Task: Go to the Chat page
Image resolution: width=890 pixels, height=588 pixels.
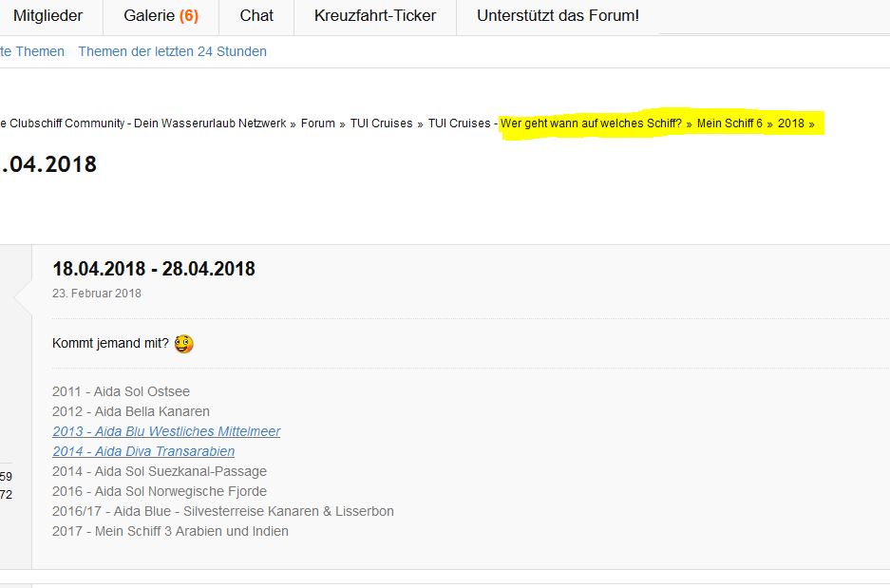Action: (256, 16)
